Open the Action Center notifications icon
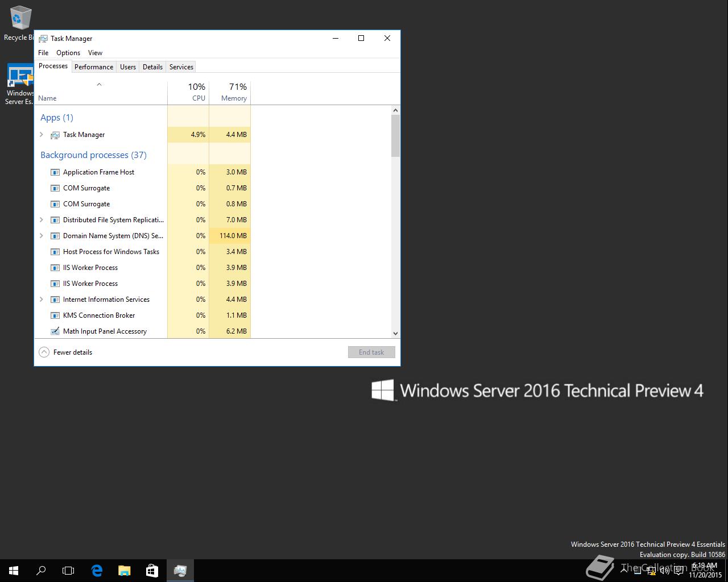 (679, 571)
